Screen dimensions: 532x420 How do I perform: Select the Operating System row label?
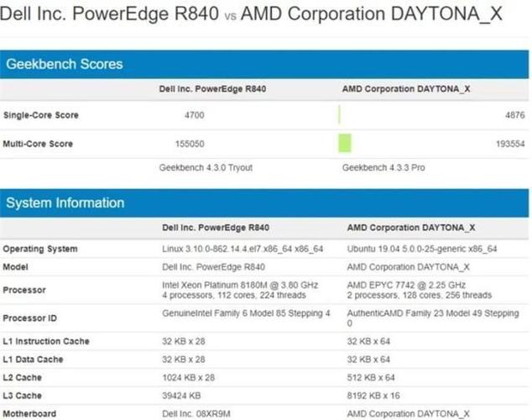pyautogui.click(x=40, y=249)
